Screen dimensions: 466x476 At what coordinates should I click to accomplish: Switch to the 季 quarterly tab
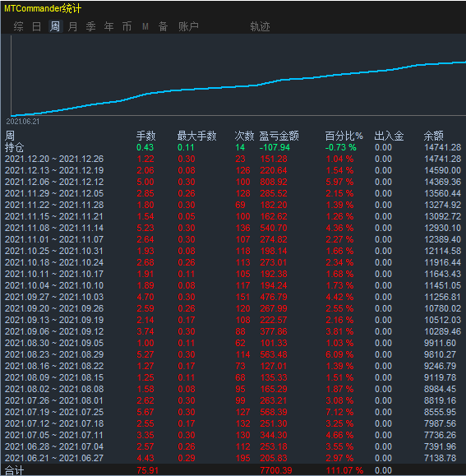pos(90,26)
